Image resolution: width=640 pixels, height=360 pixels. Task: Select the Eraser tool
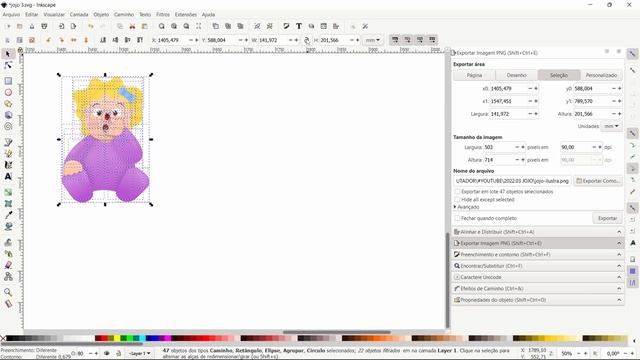click(x=8, y=265)
